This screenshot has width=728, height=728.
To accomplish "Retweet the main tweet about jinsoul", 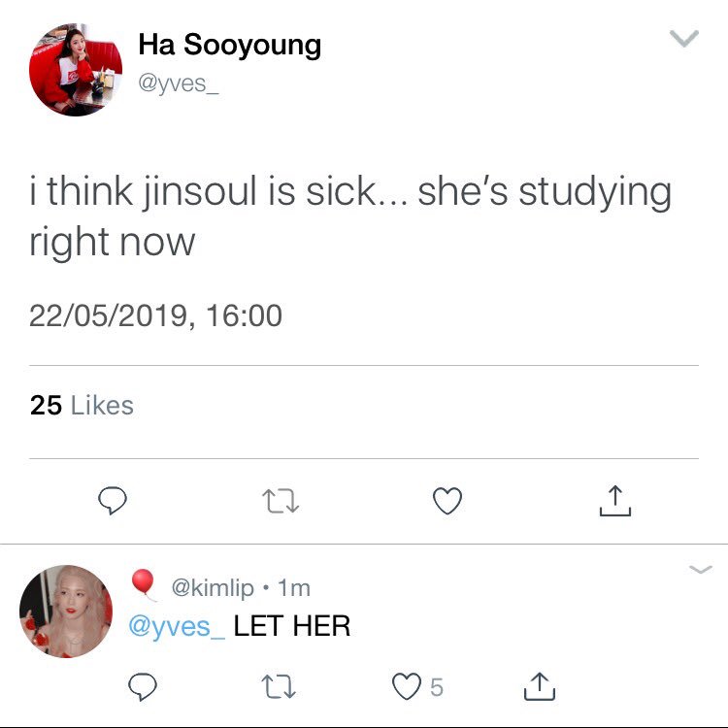I will point(281,501).
